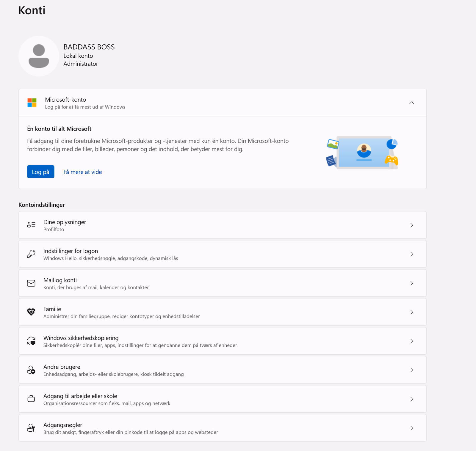This screenshot has height=451, width=476.
Task: Click the key icon for Indstillinger for logon
Action: tap(31, 254)
